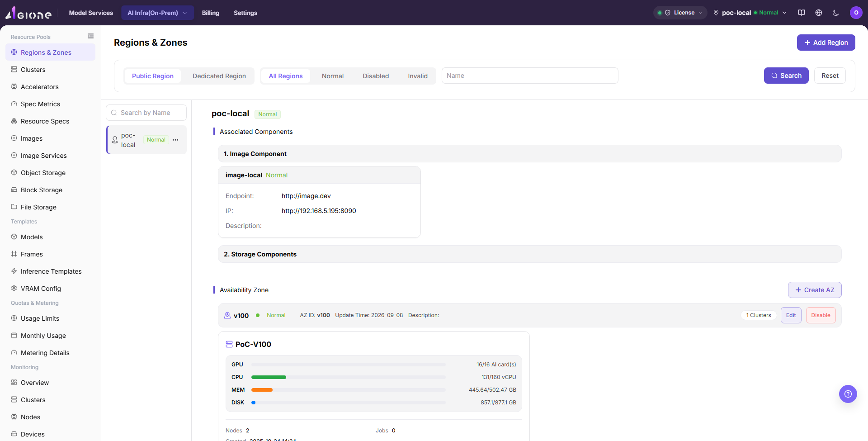868x441 pixels.
Task: Click the CPU usage bar
Action: point(348,377)
